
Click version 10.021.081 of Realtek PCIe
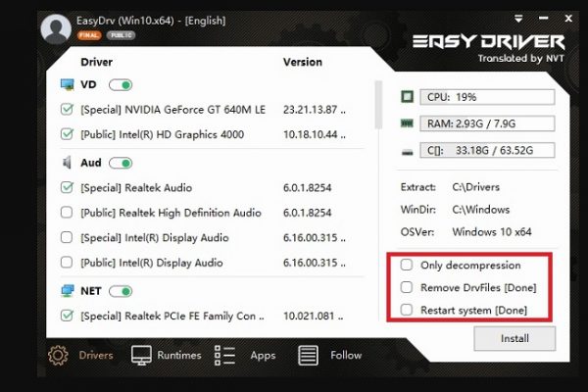coord(314,316)
